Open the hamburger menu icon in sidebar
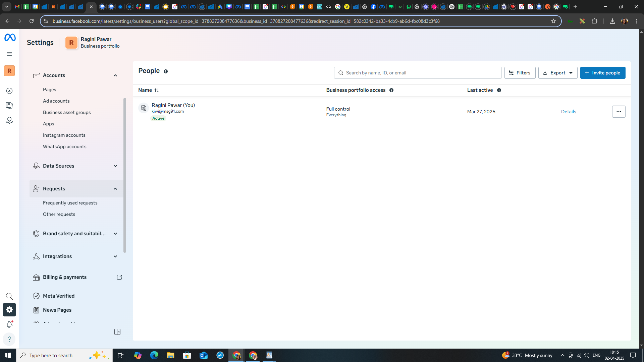644x362 pixels. (x=9, y=54)
